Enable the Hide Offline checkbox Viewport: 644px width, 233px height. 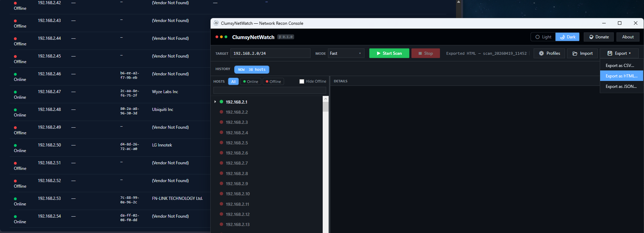click(x=302, y=81)
